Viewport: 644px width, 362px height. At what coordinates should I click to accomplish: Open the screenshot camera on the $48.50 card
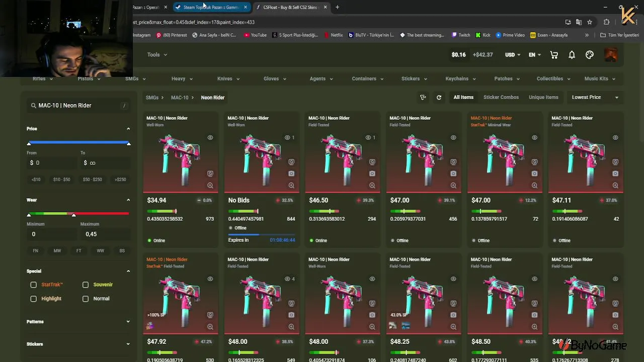click(534, 315)
